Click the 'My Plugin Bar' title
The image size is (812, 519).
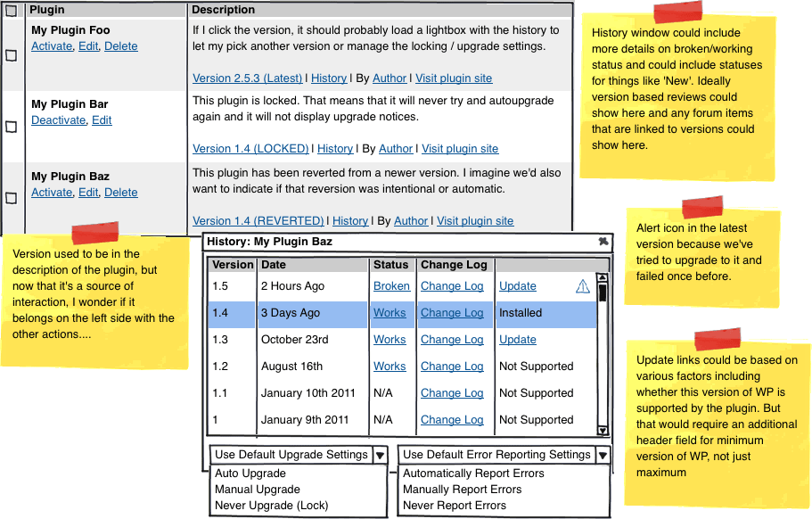coord(70,104)
